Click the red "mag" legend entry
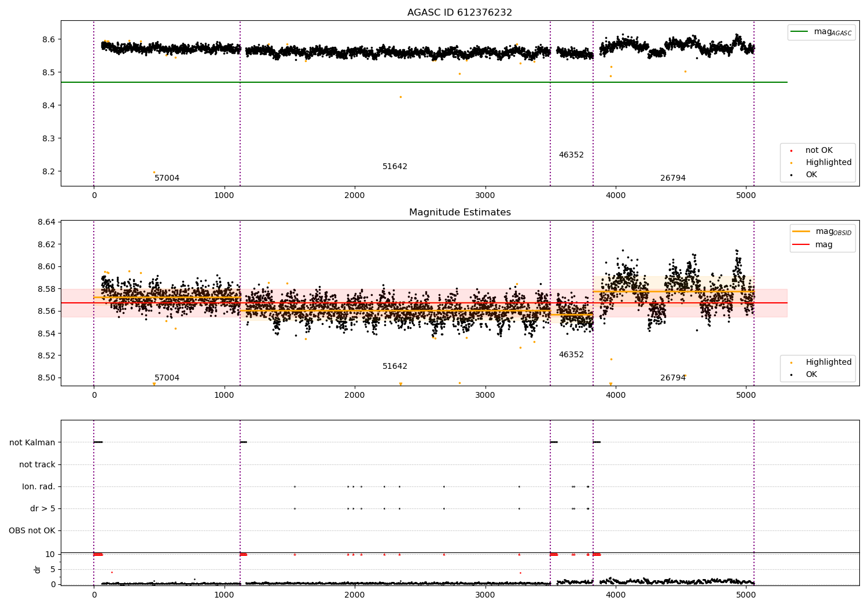The image size is (868, 608). [x=813, y=244]
